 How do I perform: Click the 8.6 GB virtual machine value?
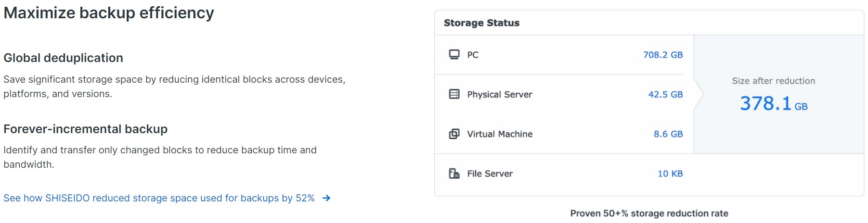click(x=668, y=134)
